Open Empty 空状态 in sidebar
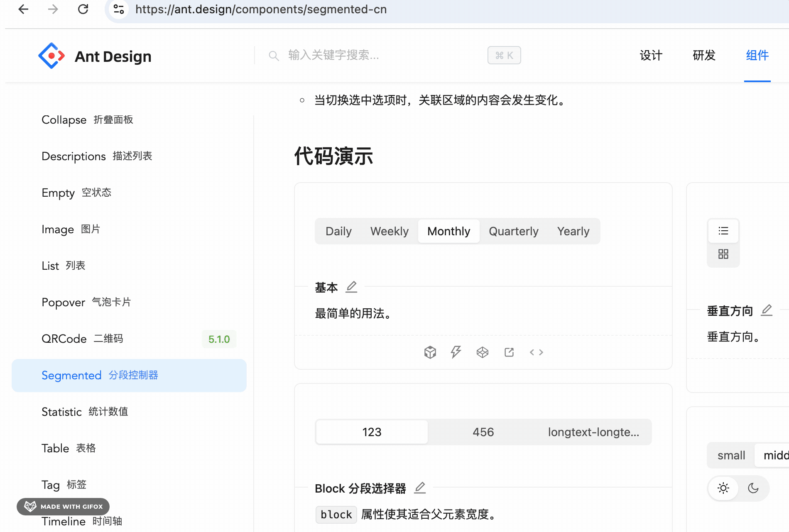The height and width of the screenshot is (532, 789). point(129,193)
